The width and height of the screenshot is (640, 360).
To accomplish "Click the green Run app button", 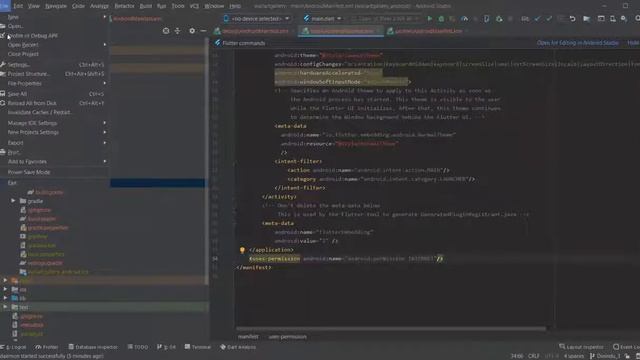I will pos(429,19).
